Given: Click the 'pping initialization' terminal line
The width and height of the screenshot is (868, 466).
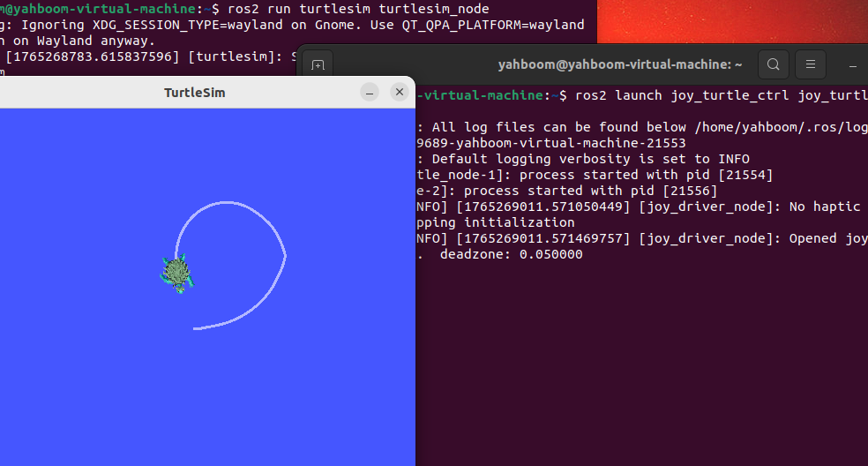Looking at the screenshot, I should [x=496, y=222].
